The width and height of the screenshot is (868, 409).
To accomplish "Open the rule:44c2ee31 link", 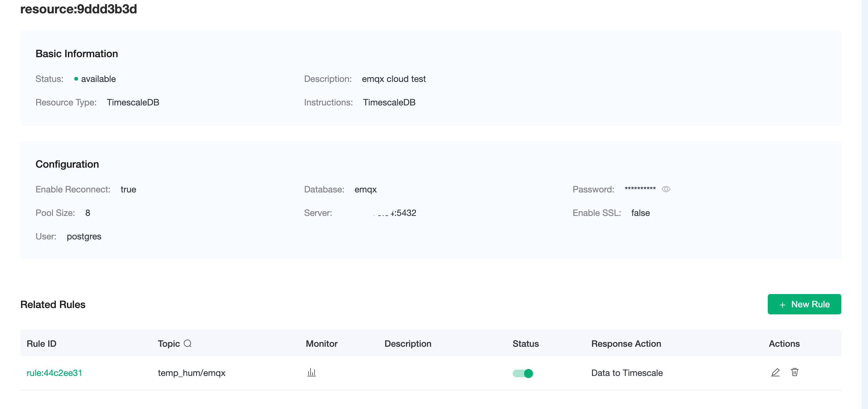I will pos(54,372).
